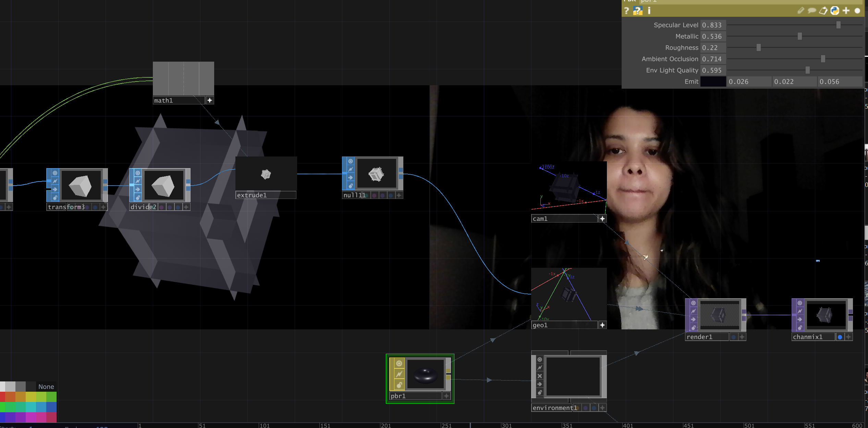868x428 pixels.
Task: Toggle lock flag on pbr1 node
Action: (399, 385)
